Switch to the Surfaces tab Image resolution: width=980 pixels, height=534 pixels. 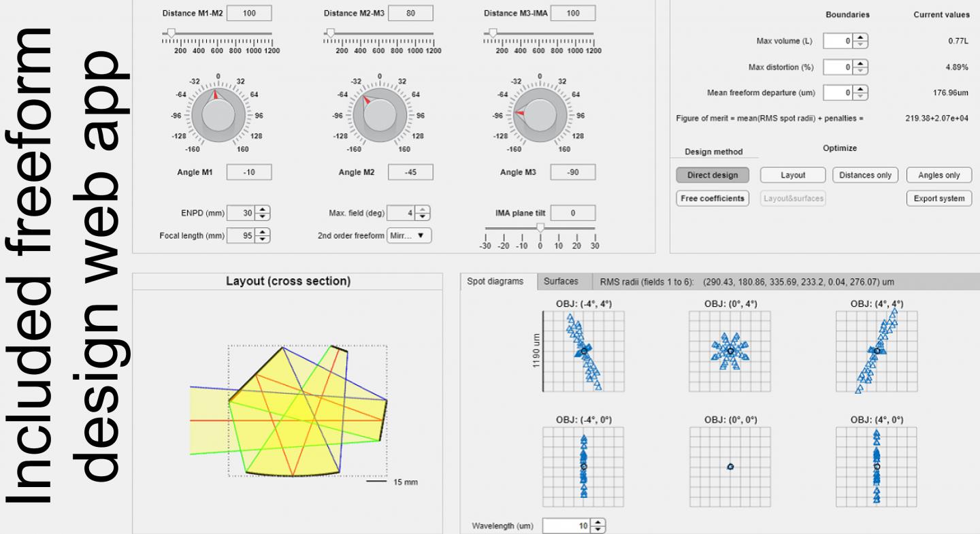[x=561, y=281]
